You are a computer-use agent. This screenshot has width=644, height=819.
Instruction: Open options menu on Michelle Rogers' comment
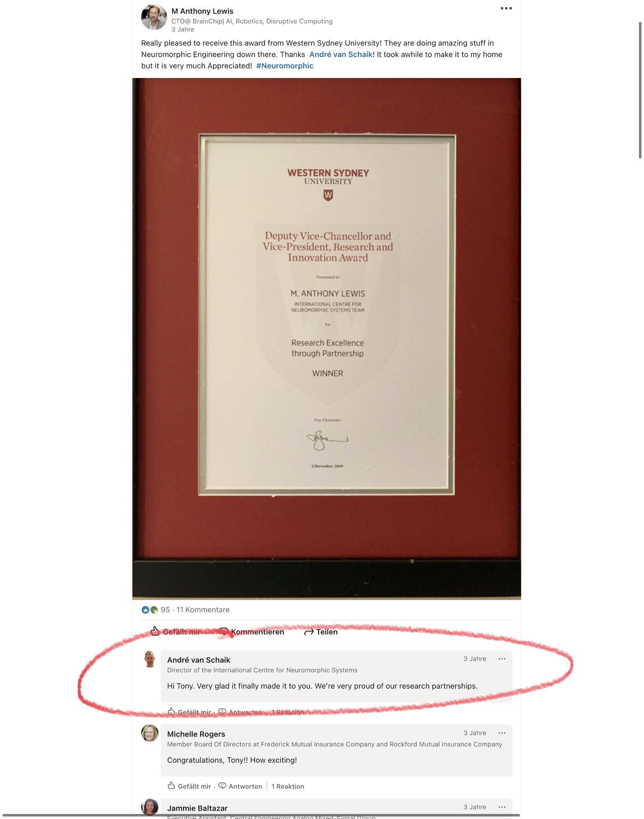point(502,733)
